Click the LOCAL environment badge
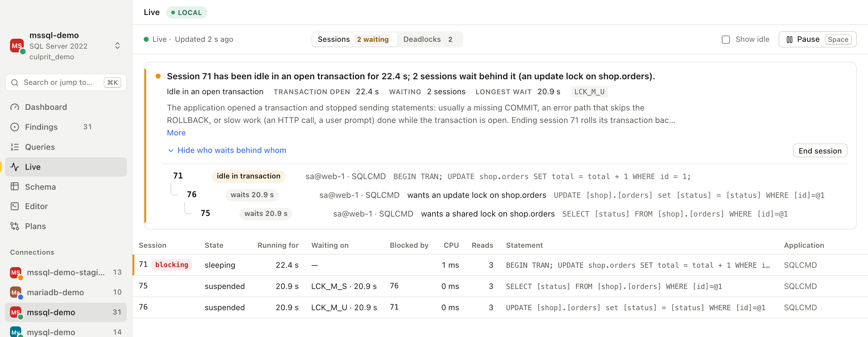868x337 pixels. click(187, 12)
